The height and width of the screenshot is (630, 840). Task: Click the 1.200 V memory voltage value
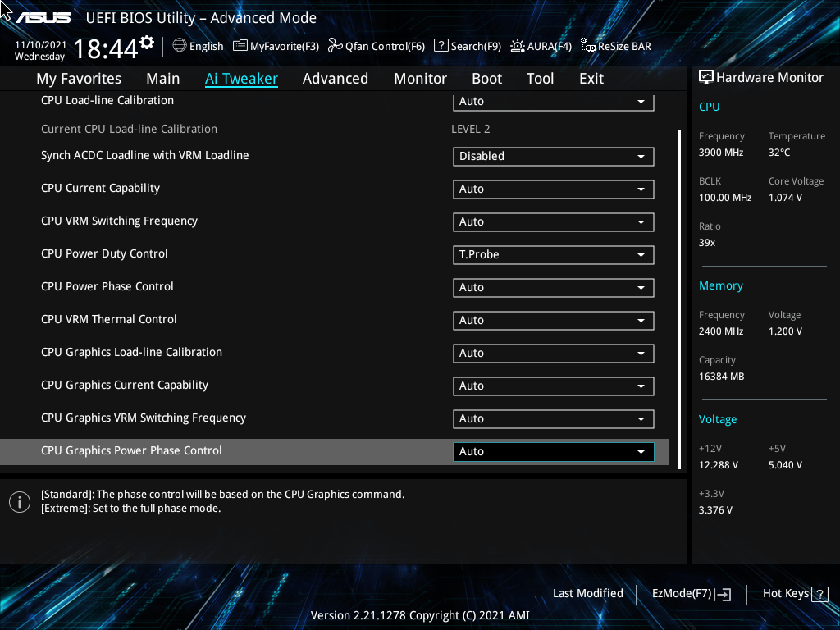click(785, 331)
